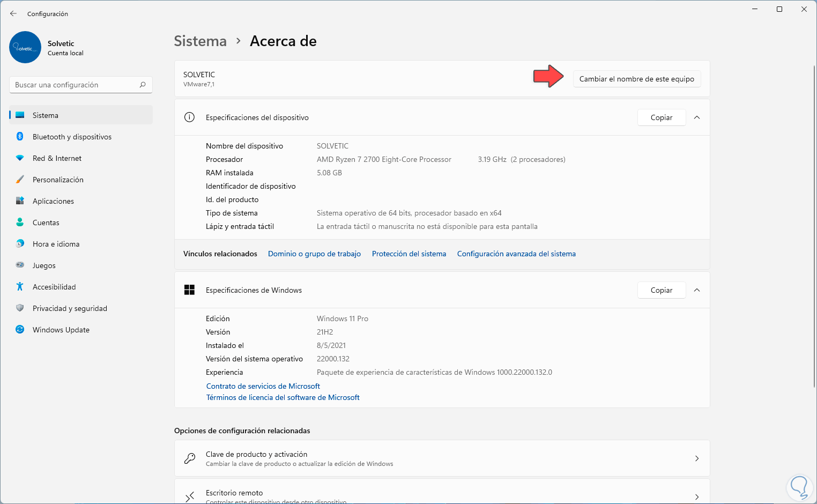Open Privacidad y seguridad settings

click(81, 308)
